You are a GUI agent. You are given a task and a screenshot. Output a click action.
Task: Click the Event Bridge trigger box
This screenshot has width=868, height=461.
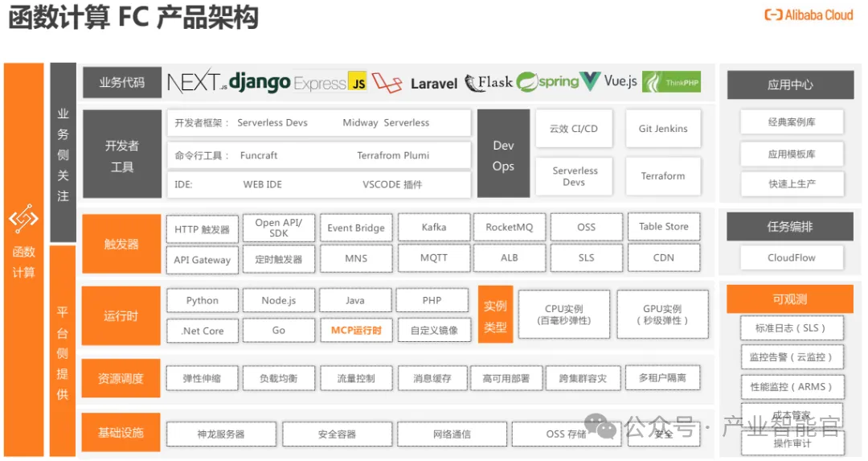(356, 228)
